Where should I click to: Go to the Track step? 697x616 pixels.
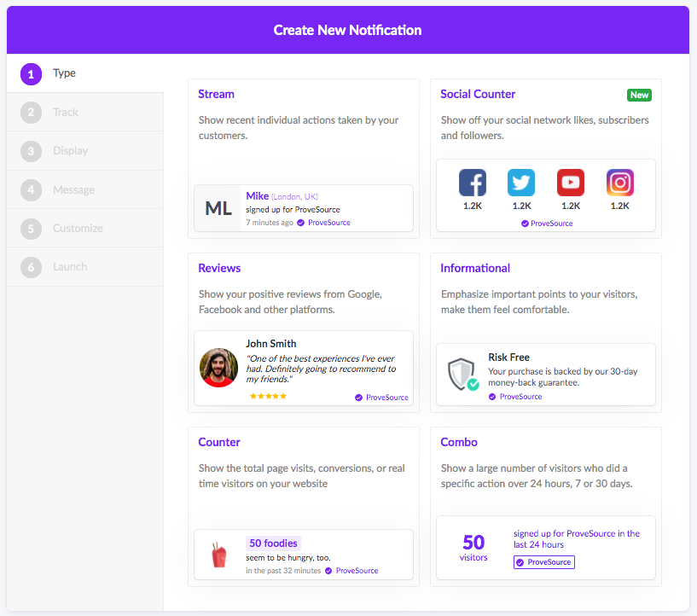[x=85, y=112]
